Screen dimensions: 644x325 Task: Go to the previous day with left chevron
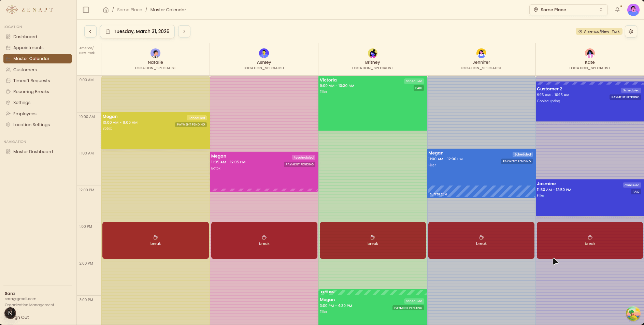click(90, 31)
